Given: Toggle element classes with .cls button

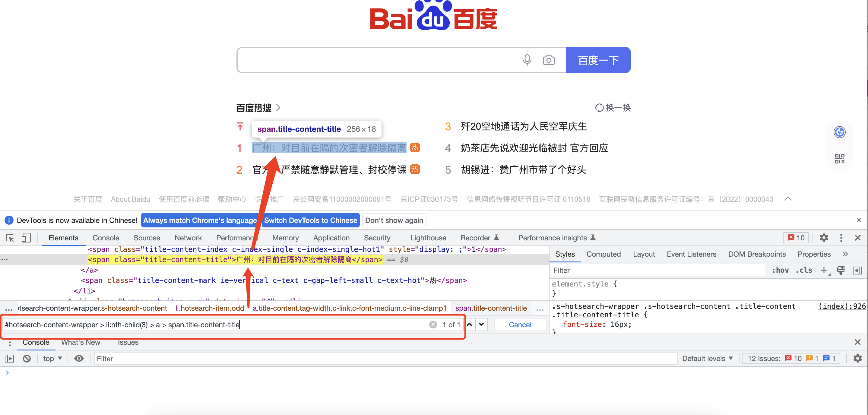Looking at the screenshot, I should pyautogui.click(x=804, y=270).
